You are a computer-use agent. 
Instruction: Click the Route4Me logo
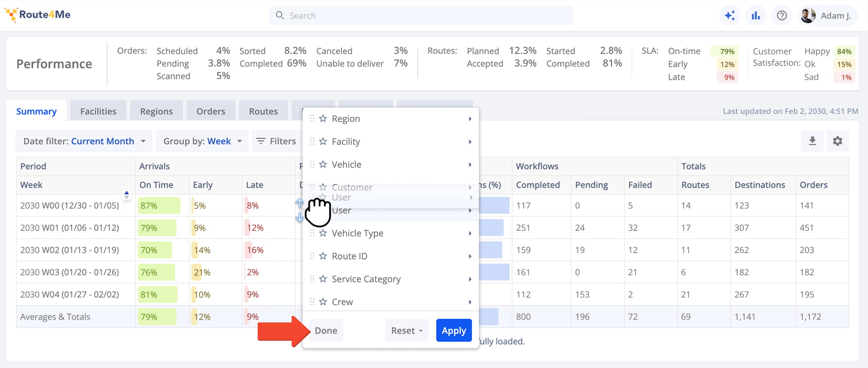point(38,15)
